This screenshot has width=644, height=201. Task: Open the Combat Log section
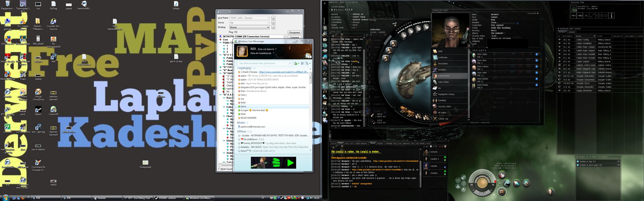pos(450,119)
